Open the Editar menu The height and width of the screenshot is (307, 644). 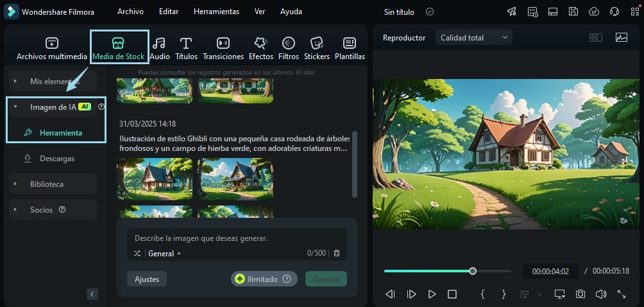click(x=169, y=12)
